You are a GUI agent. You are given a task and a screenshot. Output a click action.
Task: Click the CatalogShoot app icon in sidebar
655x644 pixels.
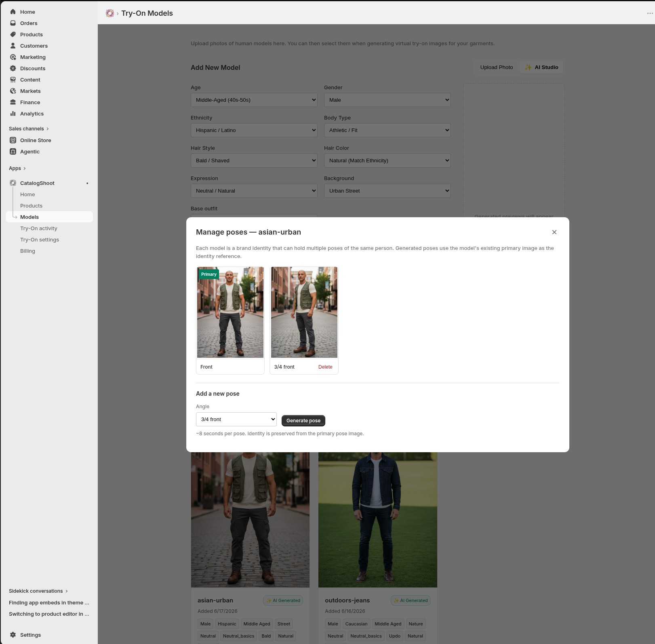pos(13,183)
